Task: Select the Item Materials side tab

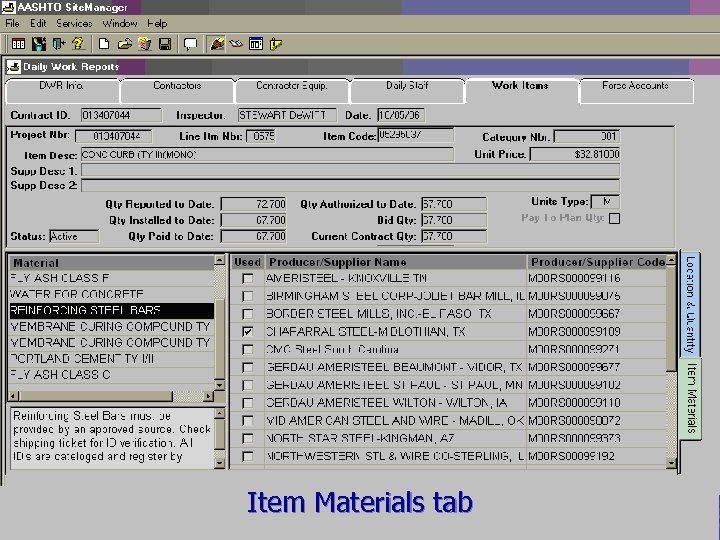Action: coord(690,398)
